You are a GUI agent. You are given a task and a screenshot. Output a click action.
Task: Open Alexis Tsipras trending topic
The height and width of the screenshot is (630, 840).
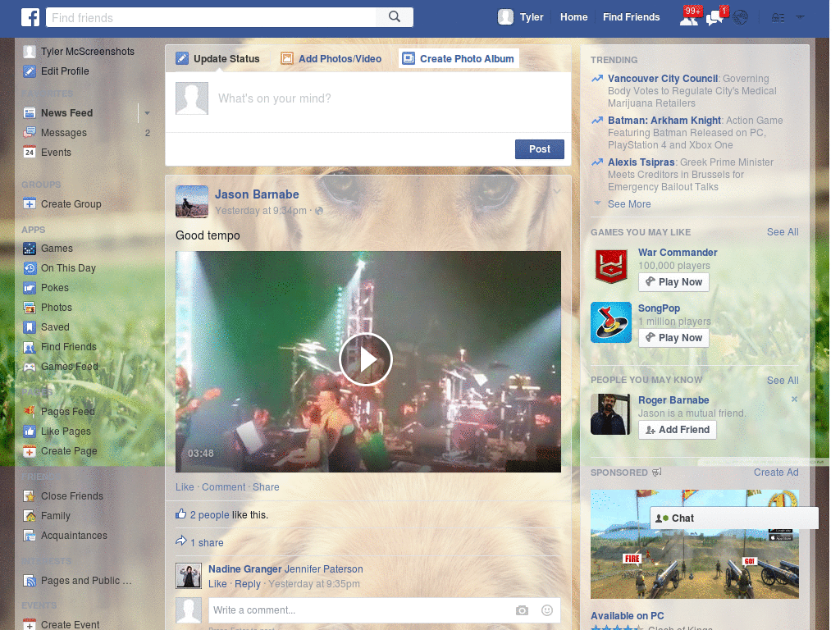[641, 162]
